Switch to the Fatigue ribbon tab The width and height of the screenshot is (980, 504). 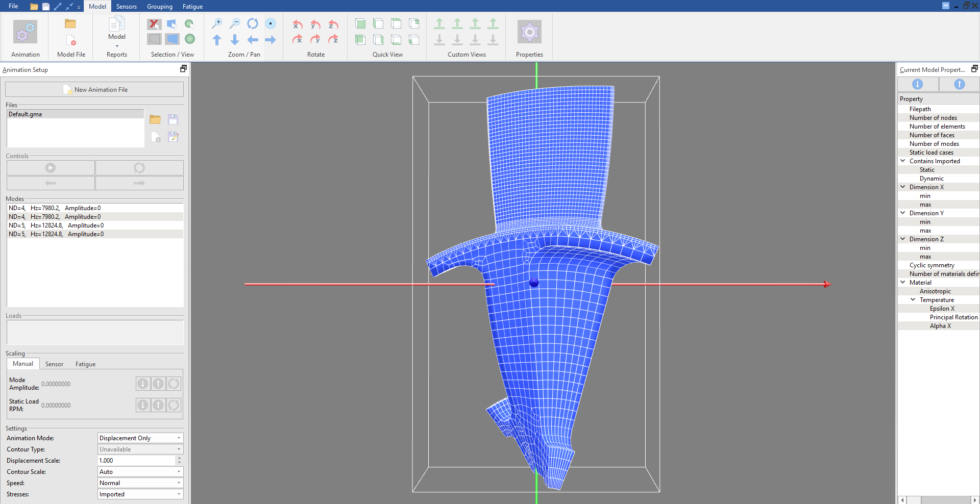[x=192, y=7]
